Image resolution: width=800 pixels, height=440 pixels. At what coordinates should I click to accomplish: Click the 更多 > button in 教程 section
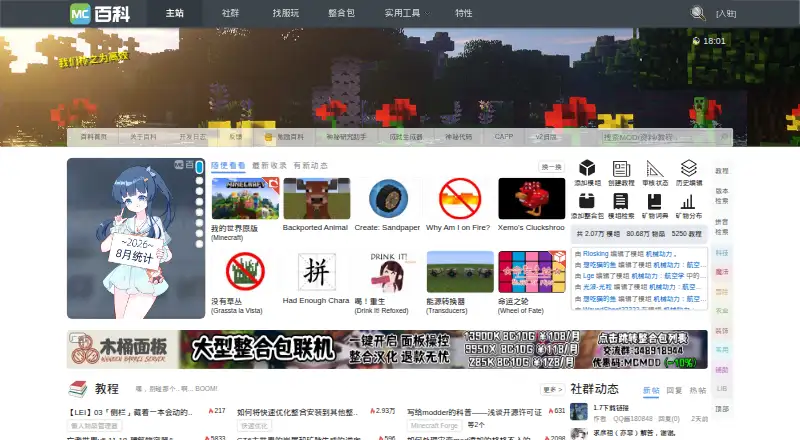[553, 389]
